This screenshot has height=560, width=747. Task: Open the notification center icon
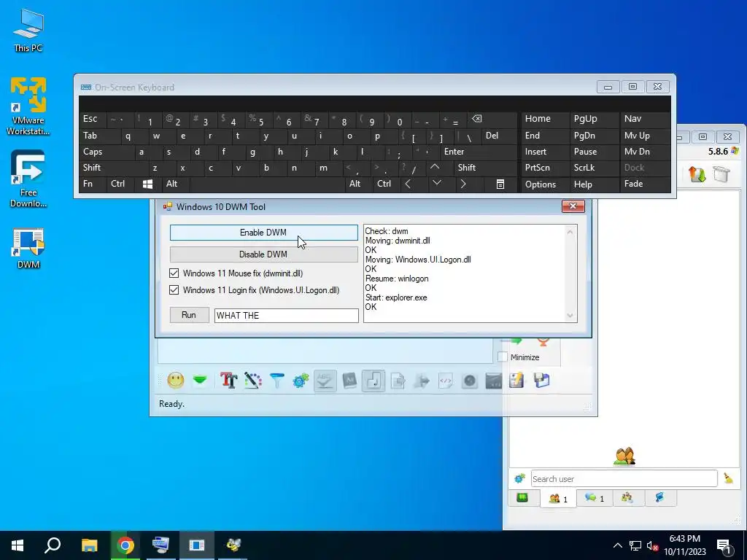point(724,545)
